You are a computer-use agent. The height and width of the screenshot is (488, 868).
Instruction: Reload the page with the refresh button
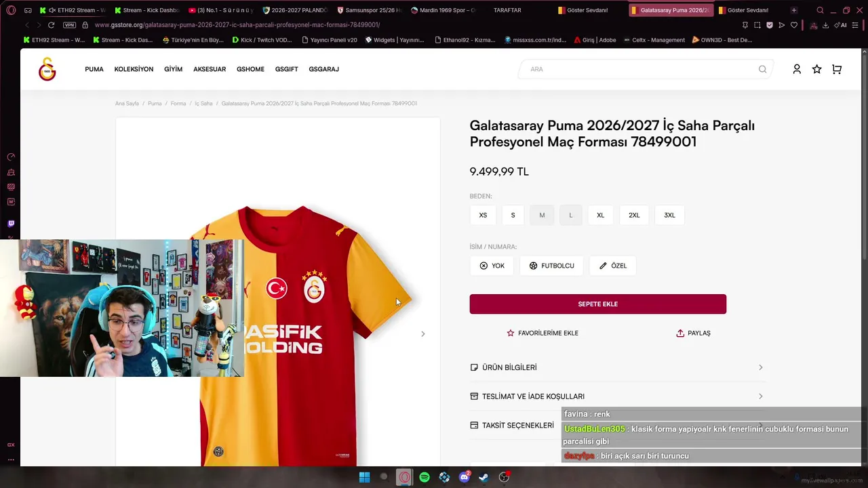[51, 25]
